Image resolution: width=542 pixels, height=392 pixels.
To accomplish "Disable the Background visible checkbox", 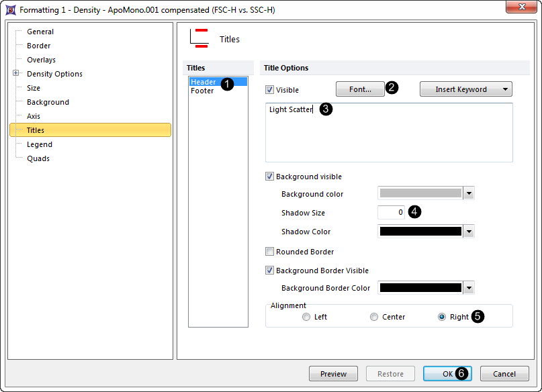I will 270,177.
